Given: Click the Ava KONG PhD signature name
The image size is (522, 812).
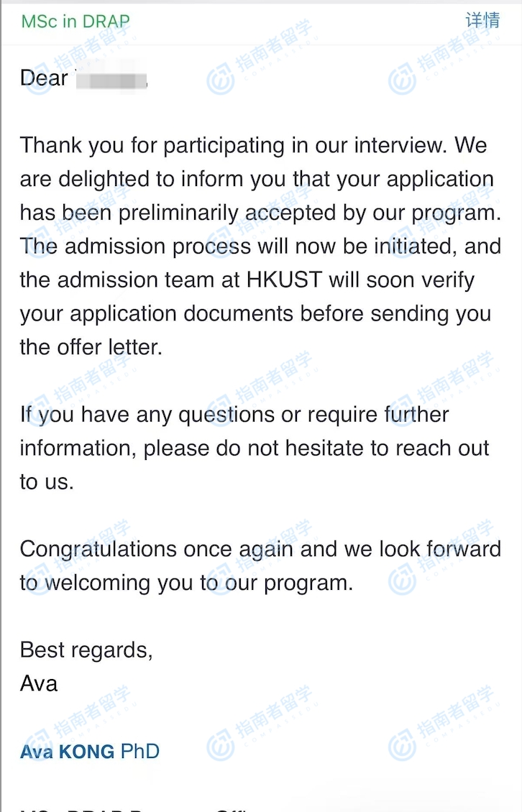Looking at the screenshot, I should (90, 752).
